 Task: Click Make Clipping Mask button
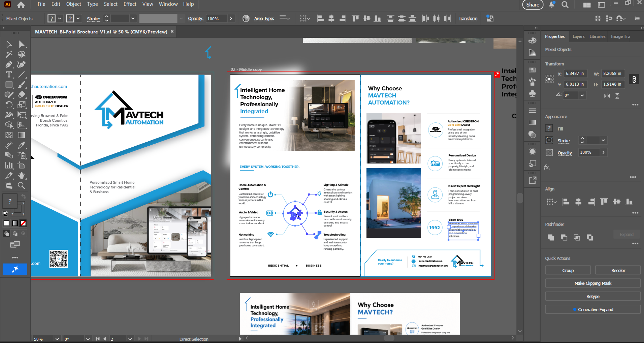point(593,283)
